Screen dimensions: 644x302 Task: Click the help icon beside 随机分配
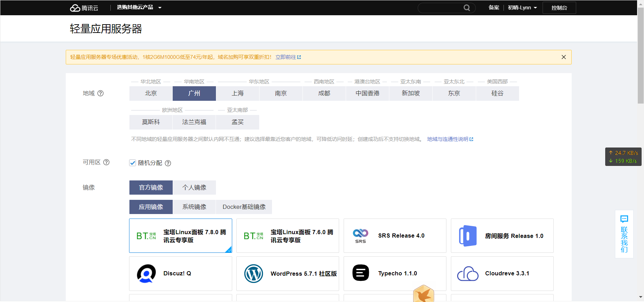click(x=168, y=163)
